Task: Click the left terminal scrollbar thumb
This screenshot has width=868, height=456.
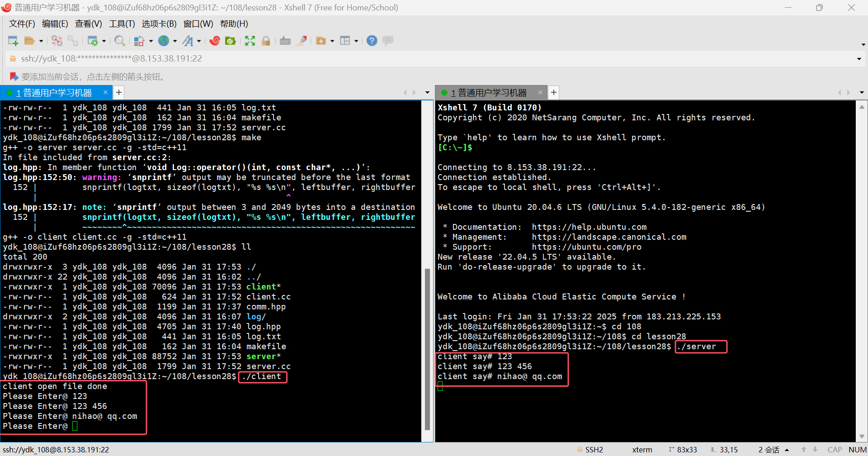Action: (x=427, y=349)
